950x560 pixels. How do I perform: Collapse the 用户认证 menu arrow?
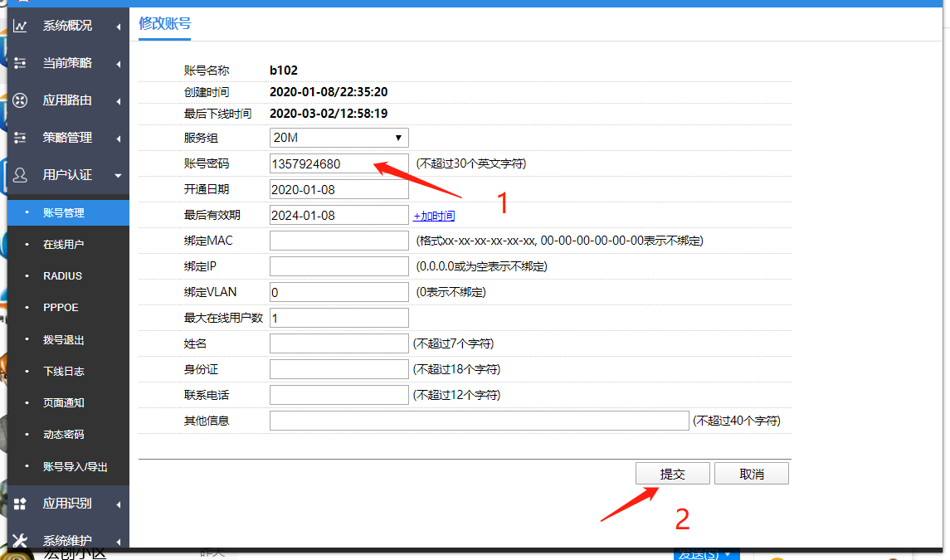(119, 176)
